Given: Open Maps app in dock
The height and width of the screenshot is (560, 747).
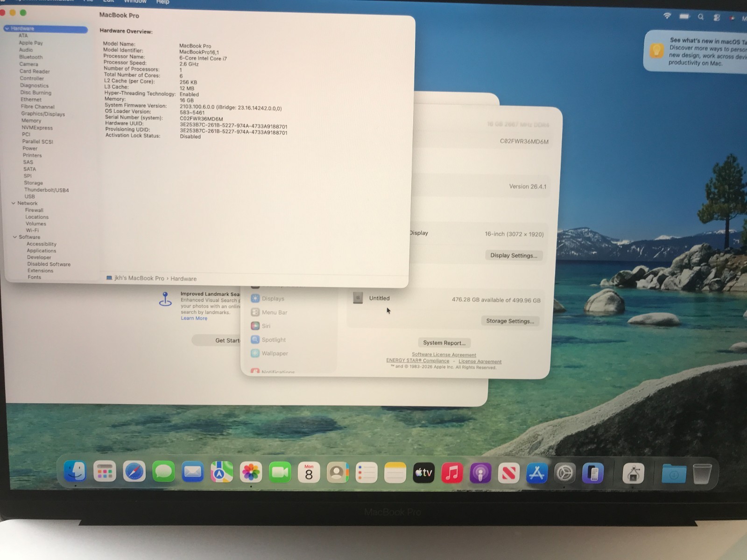Looking at the screenshot, I should click(x=222, y=472).
